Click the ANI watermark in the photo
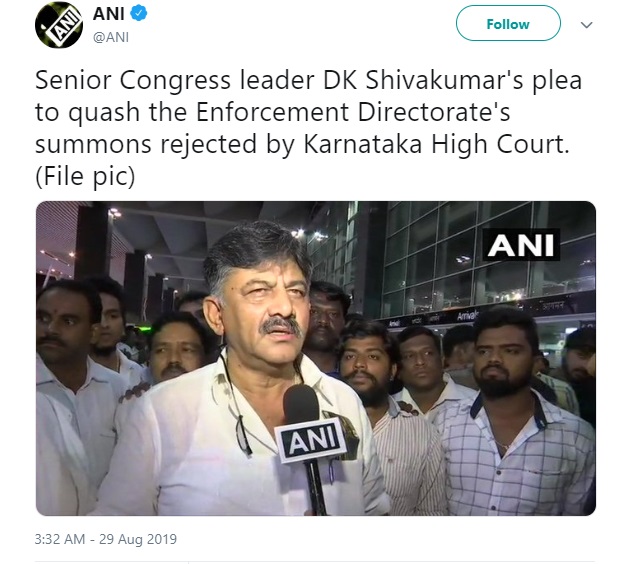 point(521,245)
